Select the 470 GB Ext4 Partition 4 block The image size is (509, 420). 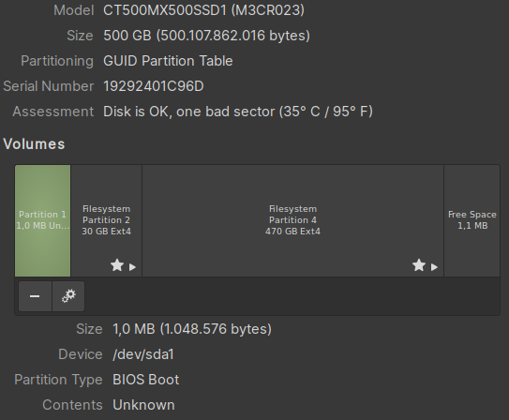(292, 220)
